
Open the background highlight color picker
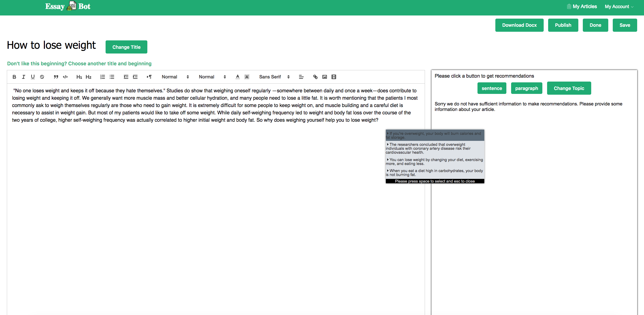247,77
